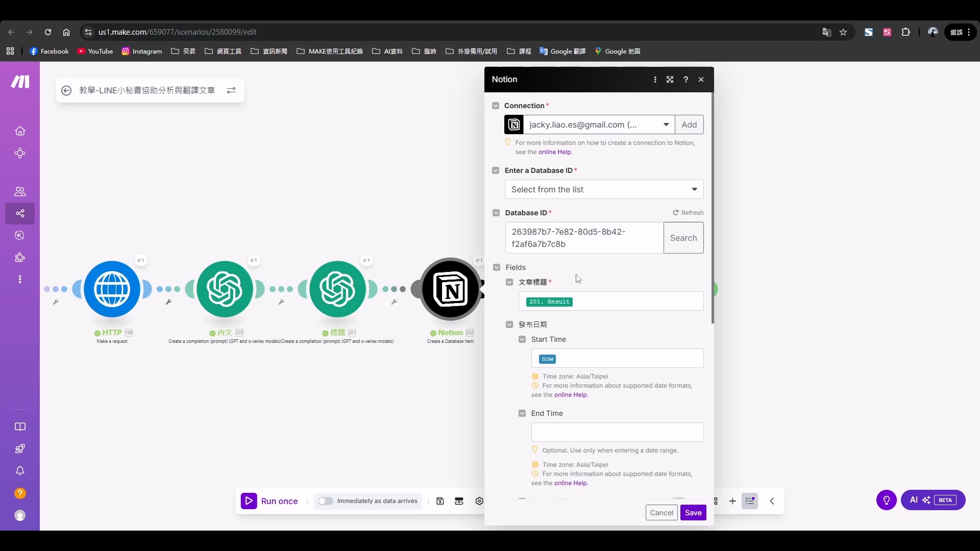Click the Start Time field containing now
This screenshot has height=551, width=980.
point(617,358)
